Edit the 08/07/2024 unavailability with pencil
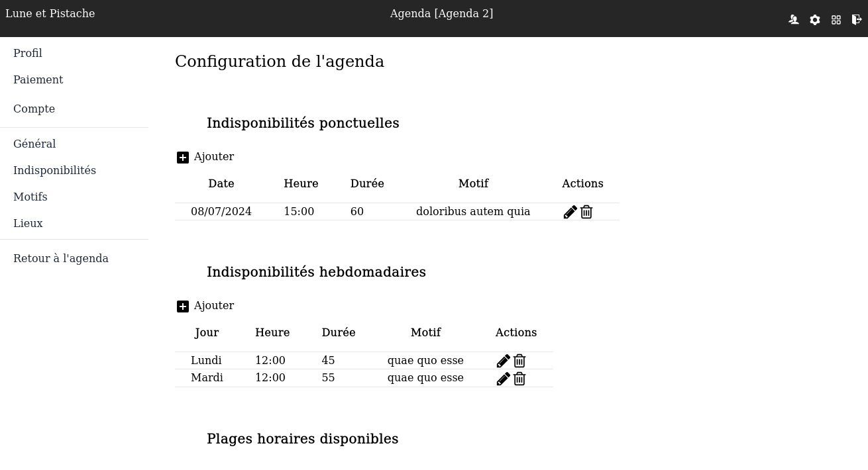Viewport: 868px width, 470px height. [570, 212]
